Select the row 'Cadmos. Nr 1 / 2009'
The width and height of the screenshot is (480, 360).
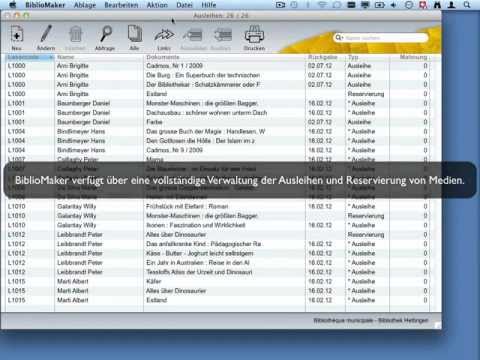[x=218, y=66]
